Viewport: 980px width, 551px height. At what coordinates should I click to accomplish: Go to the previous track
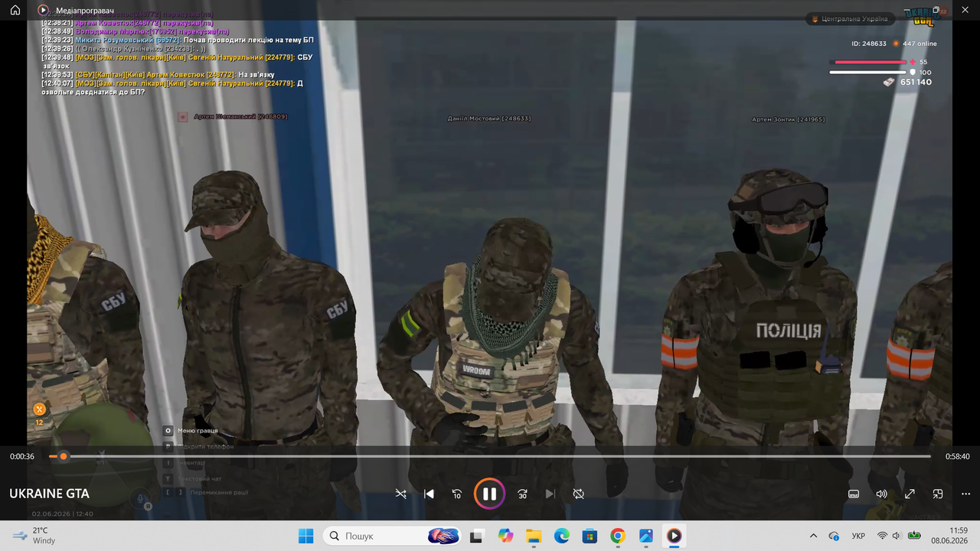coord(429,494)
